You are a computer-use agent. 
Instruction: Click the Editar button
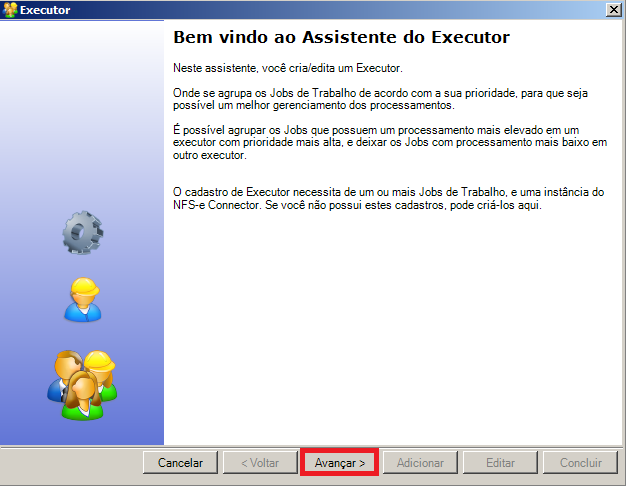click(x=500, y=462)
